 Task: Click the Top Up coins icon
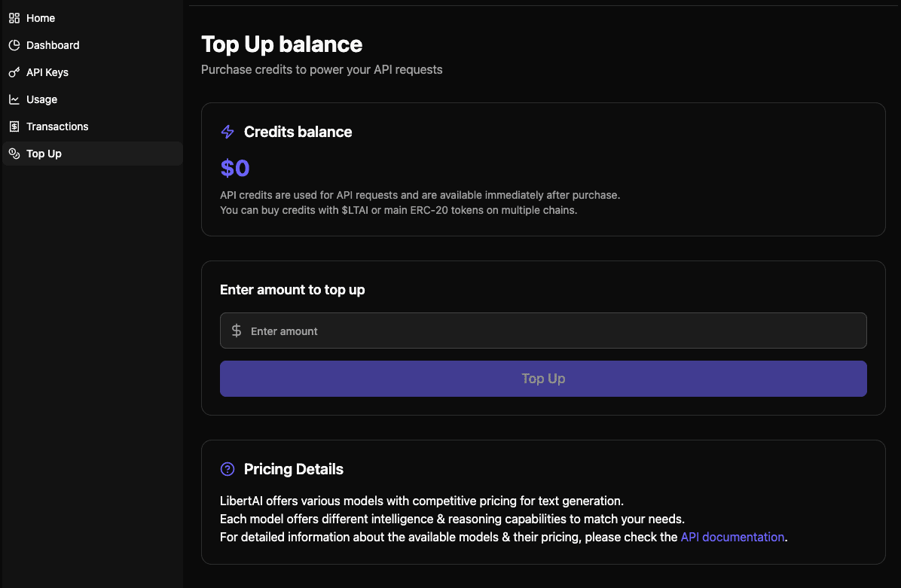tap(14, 154)
